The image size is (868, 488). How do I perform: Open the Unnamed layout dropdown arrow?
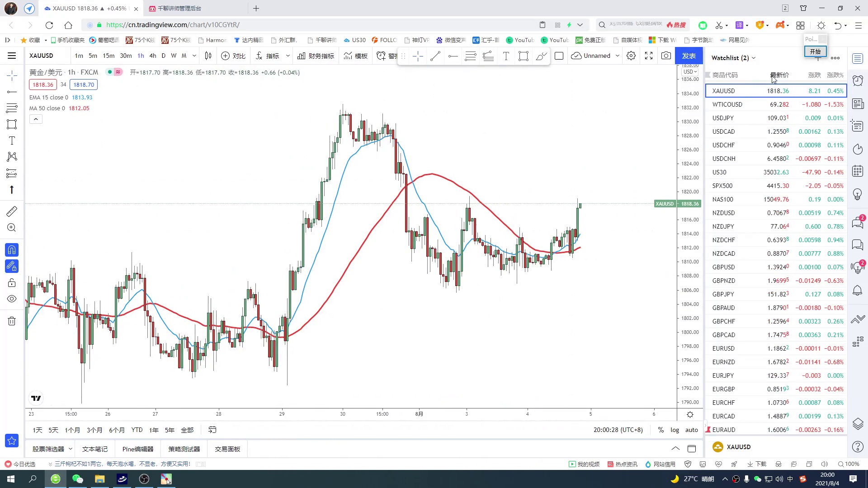pos(618,56)
